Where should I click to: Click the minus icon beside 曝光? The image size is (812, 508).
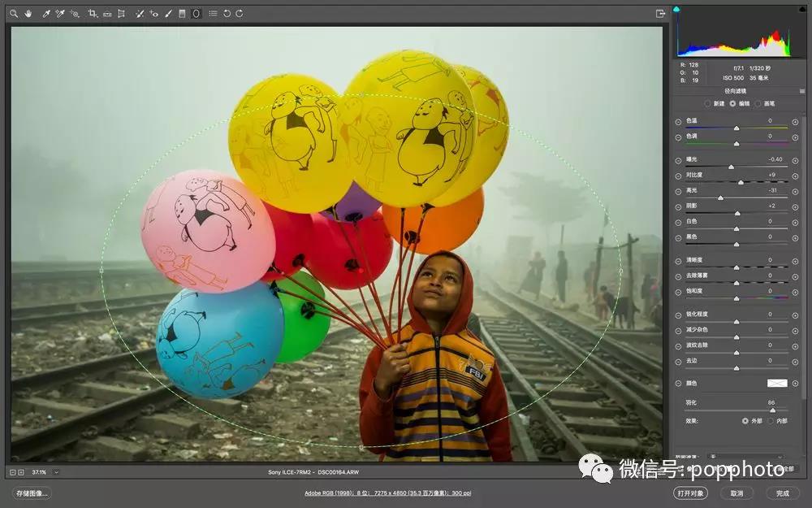pos(678,161)
